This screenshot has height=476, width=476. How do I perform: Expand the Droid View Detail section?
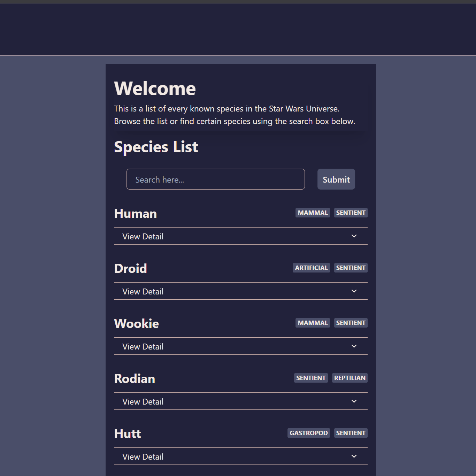240,291
